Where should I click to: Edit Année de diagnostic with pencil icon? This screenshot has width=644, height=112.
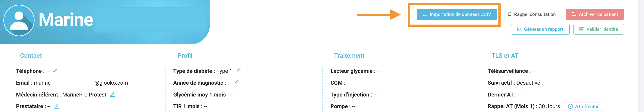point(236,83)
